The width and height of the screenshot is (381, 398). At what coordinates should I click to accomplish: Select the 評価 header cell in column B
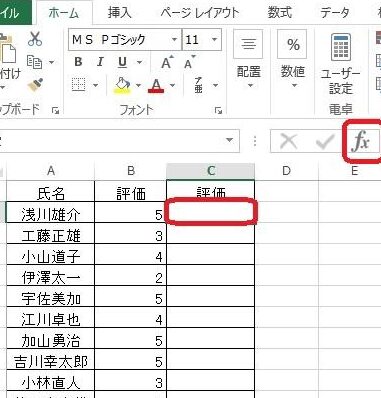131,191
